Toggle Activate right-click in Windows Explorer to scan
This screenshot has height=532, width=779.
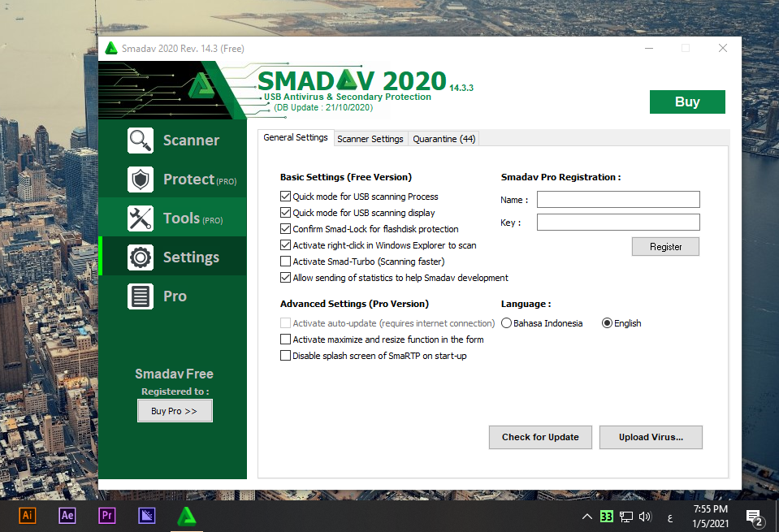(x=285, y=245)
